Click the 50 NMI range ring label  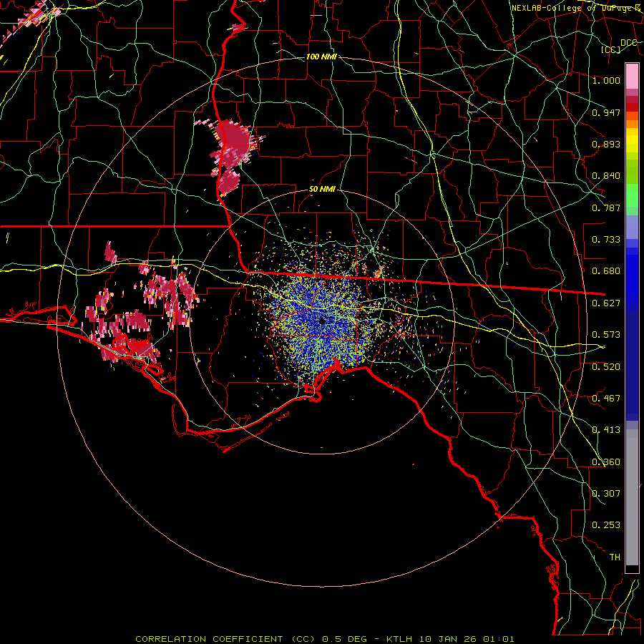pyautogui.click(x=322, y=190)
